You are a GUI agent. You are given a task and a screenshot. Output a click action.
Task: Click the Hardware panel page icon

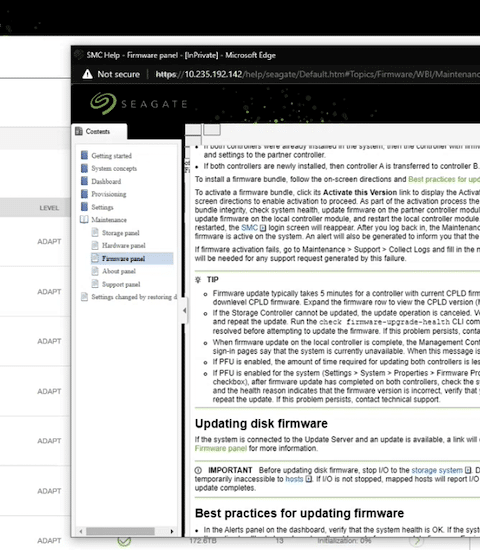[x=95, y=245]
